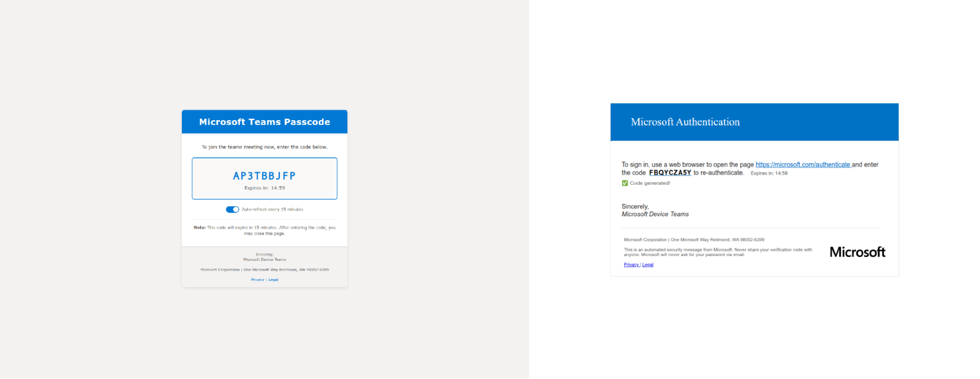The height and width of the screenshot is (379, 980).
Task: Click the FBQYCZA5Y authentication code
Action: pyautogui.click(x=670, y=173)
